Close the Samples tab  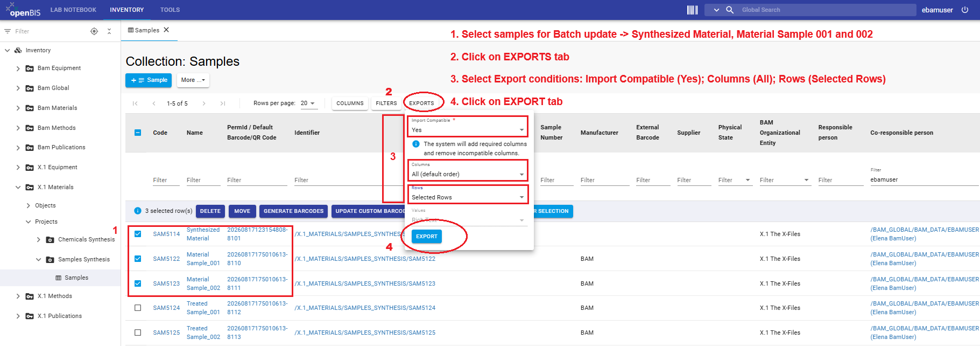[166, 30]
